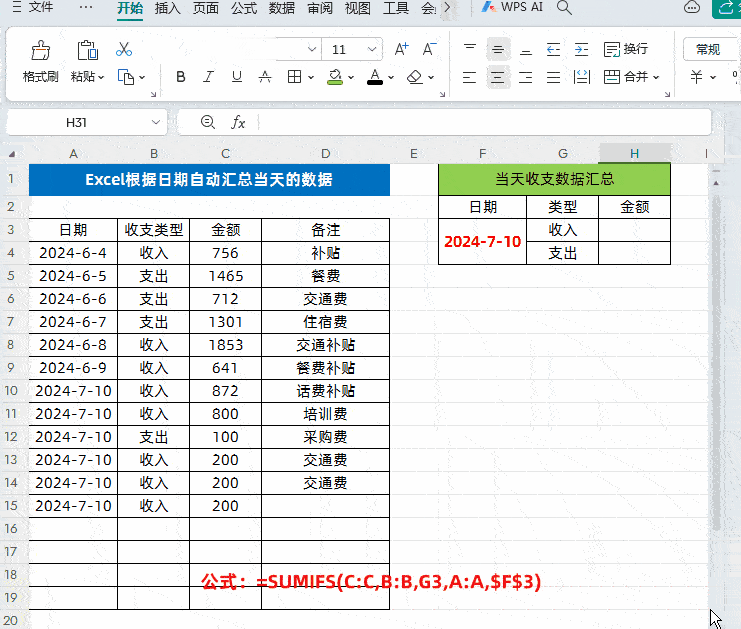This screenshot has width=741, height=629.
Task: Switch to the 数据 tab
Action: coord(282,8)
